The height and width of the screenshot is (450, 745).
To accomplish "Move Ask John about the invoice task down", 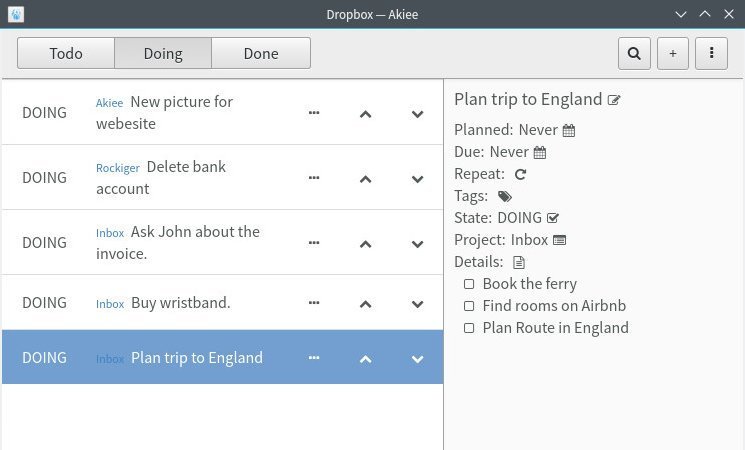I will pyautogui.click(x=418, y=244).
